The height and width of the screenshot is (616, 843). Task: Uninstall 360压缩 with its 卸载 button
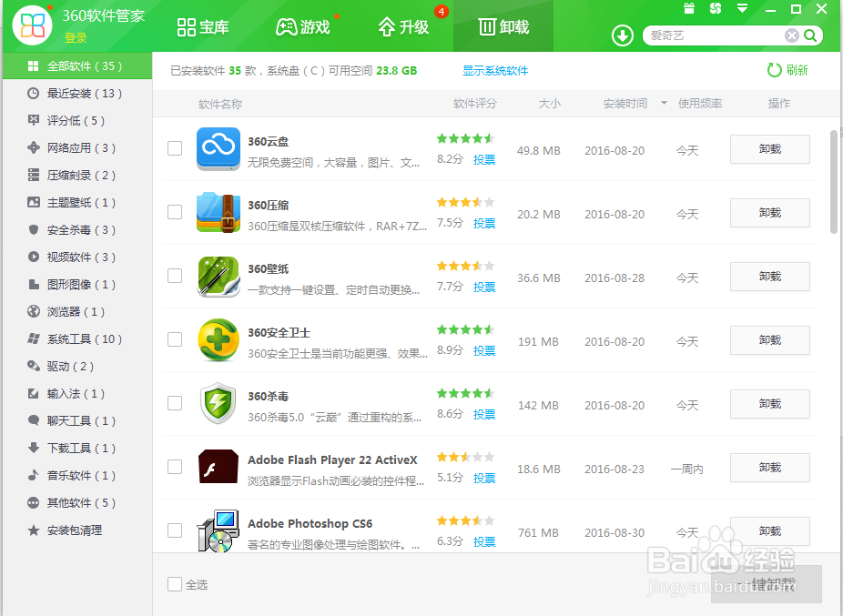click(x=770, y=213)
